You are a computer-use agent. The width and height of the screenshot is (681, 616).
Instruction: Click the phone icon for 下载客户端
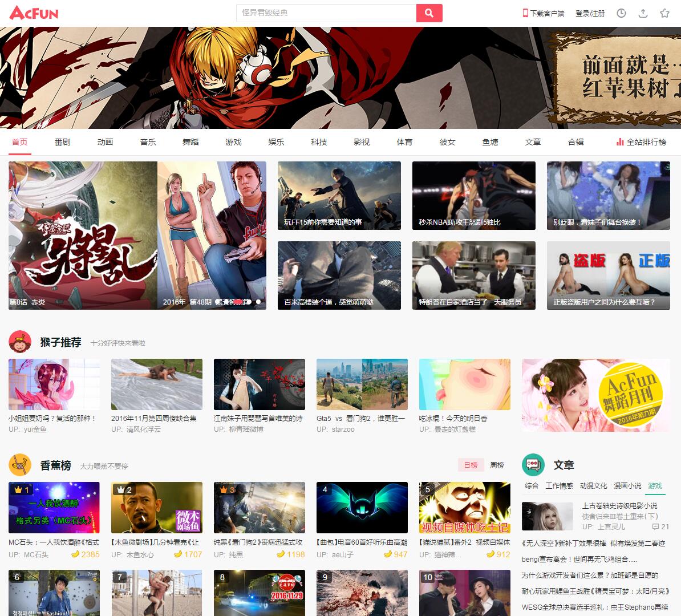[525, 14]
